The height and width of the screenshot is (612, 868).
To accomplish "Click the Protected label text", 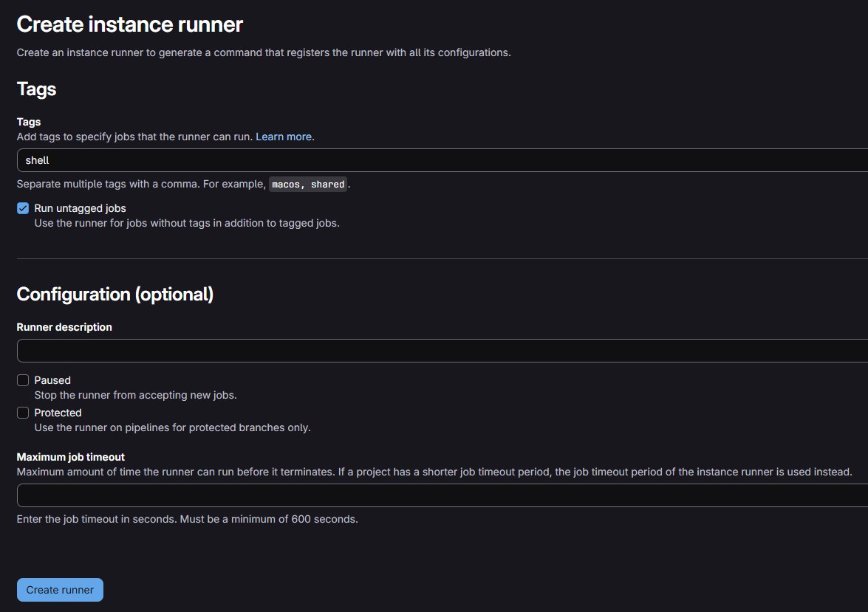I will click(x=58, y=413).
